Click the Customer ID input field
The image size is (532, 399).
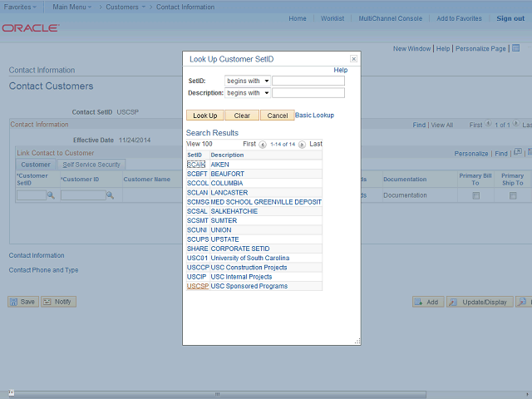click(x=83, y=195)
